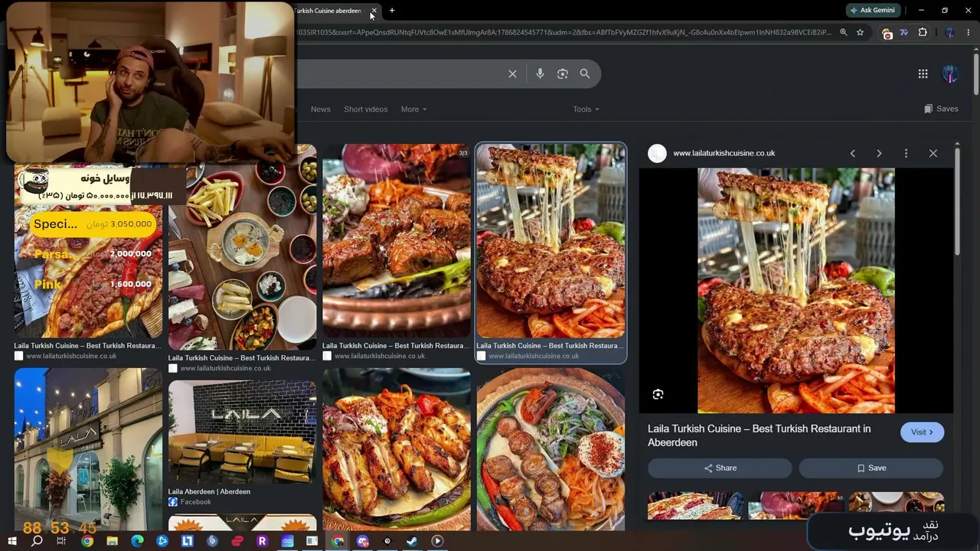The width and height of the screenshot is (980, 551).
Task: Select the Turkish Cuisine aberdeen tab
Action: 329,11
